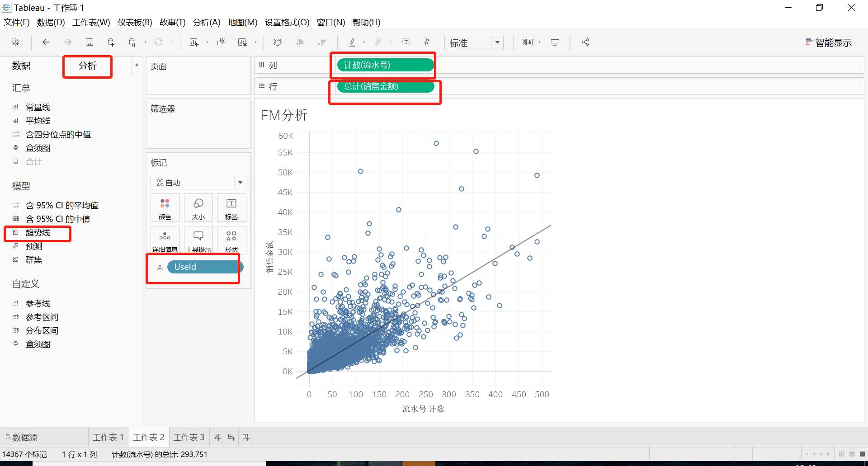This screenshot has height=466, width=868.
Task: Duplicate the sheet toolbar icon
Action: click(x=221, y=42)
